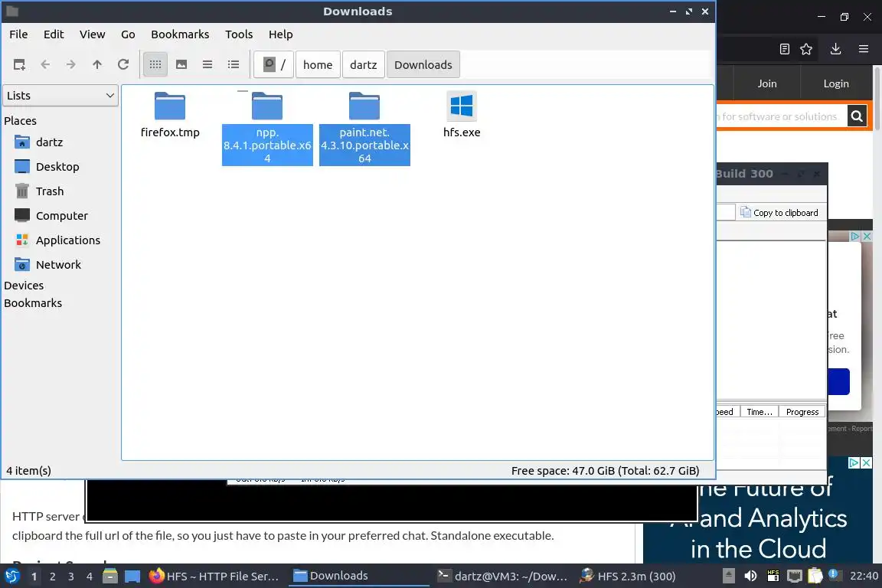Navigate to the dartz path segment
This screenshot has height=588, width=882.
[364, 65]
